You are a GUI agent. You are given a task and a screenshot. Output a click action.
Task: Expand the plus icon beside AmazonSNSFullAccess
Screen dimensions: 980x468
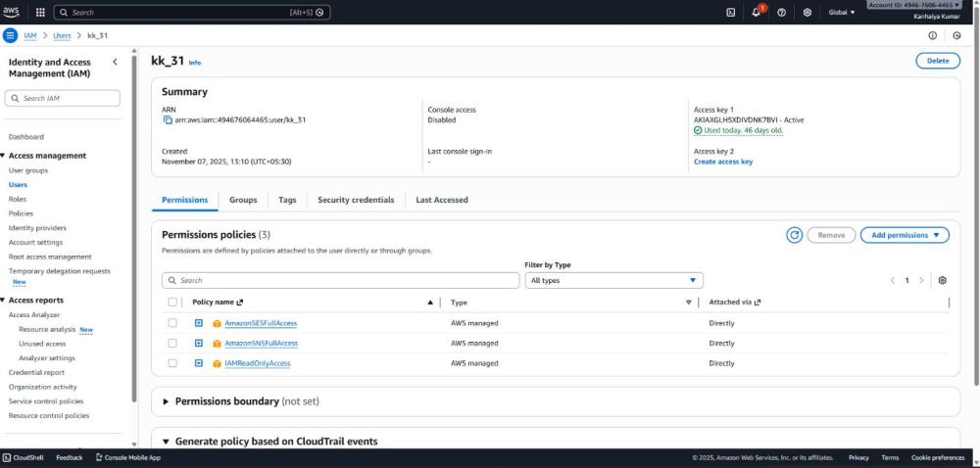(x=199, y=343)
